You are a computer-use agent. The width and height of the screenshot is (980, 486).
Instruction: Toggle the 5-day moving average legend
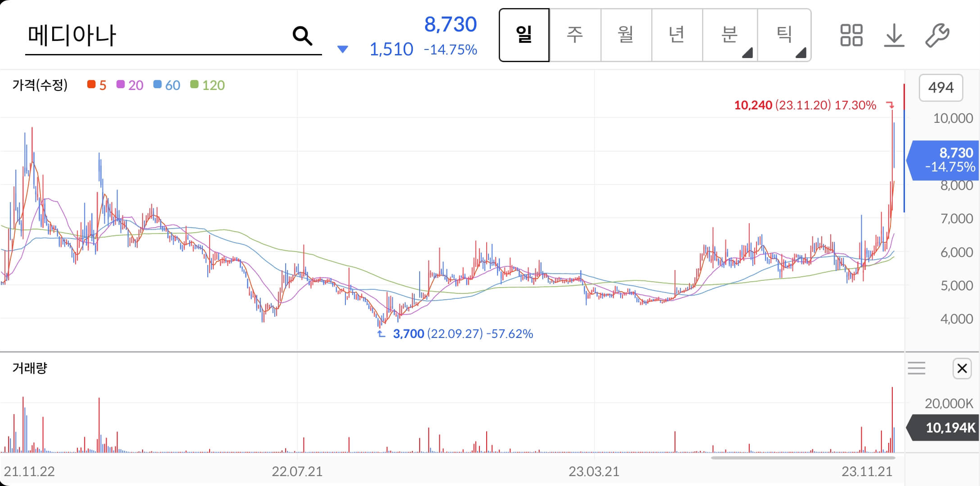tap(97, 85)
